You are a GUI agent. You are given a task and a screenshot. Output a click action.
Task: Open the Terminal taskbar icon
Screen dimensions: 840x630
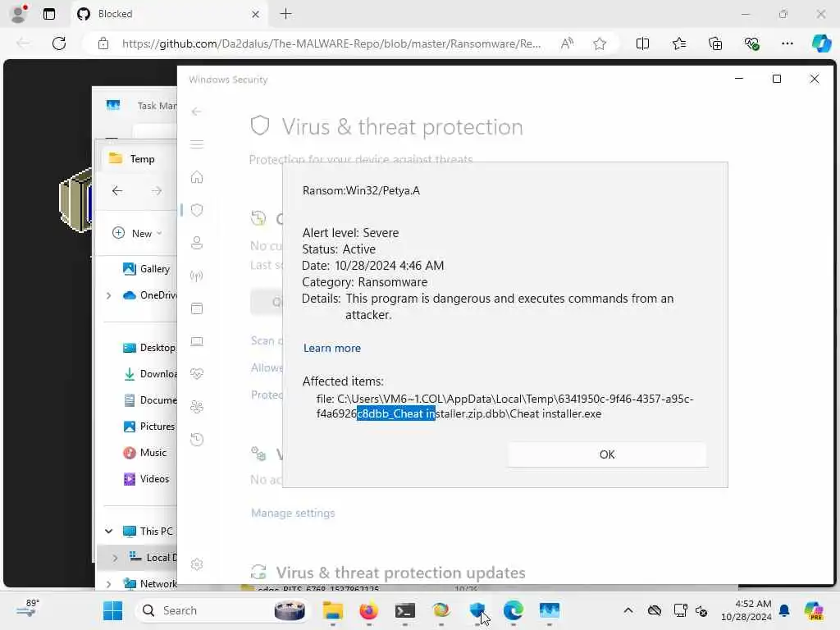tap(405, 610)
